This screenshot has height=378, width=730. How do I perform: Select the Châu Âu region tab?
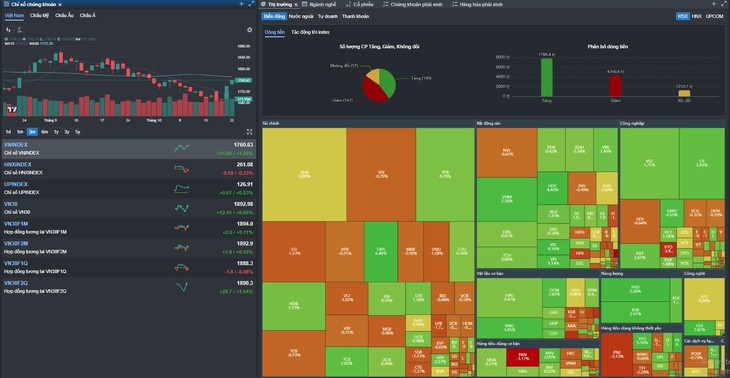[x=64, y=15]
